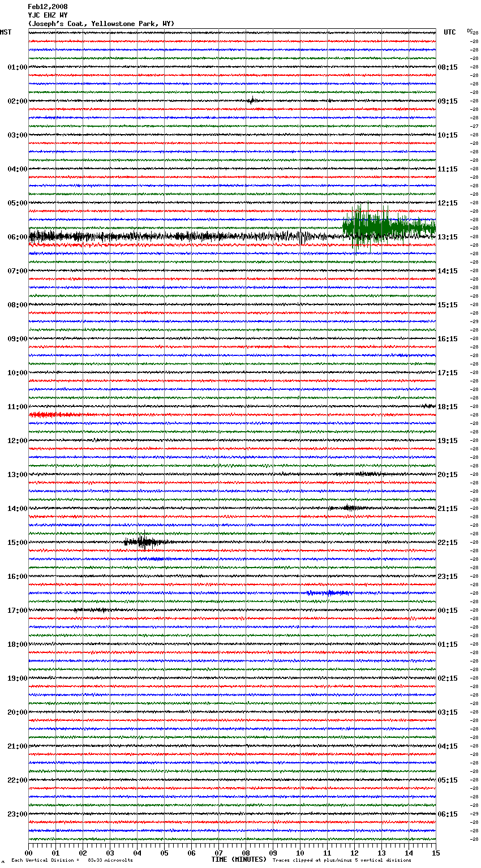Click minute 06 on the bottom axis
Viewport: 481px width, 868px height.
click(191, 853)
